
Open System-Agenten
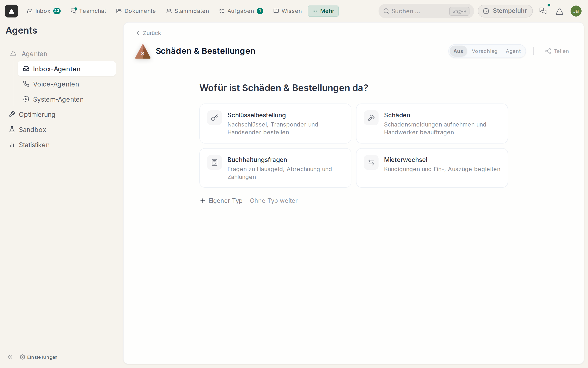click(67, 99)
